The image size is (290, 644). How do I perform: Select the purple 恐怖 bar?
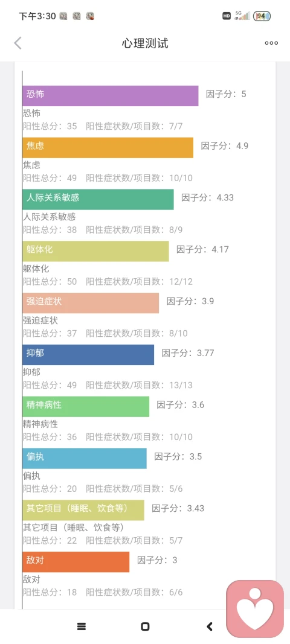[110, 96]
